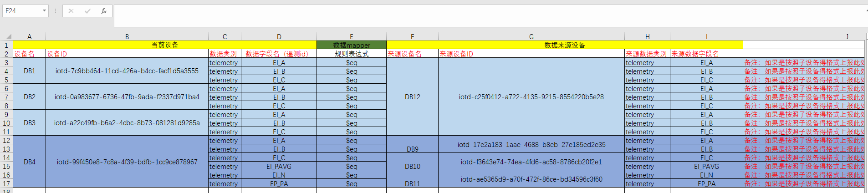Click the Select All corner triangle

[x=8, y=36]
